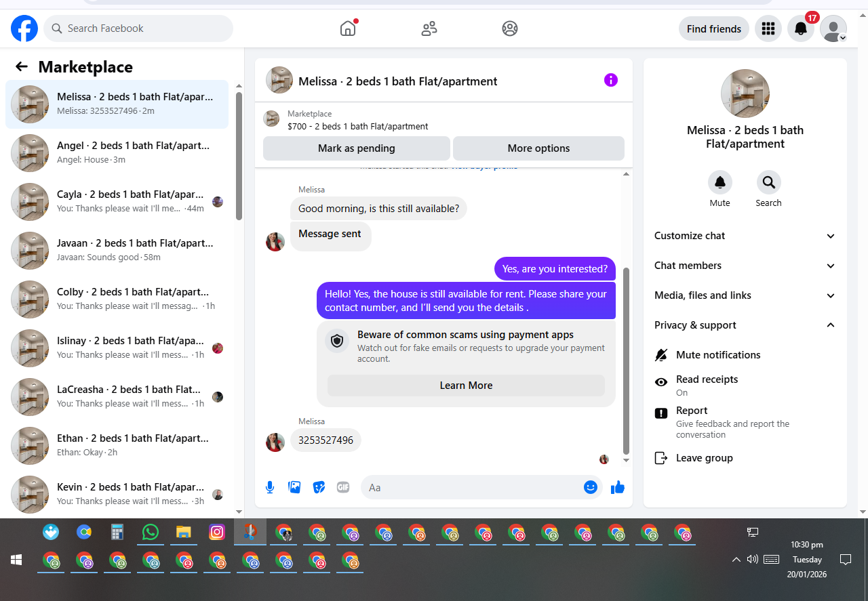Open the Friends icon in top navigation

click(429, 28)
